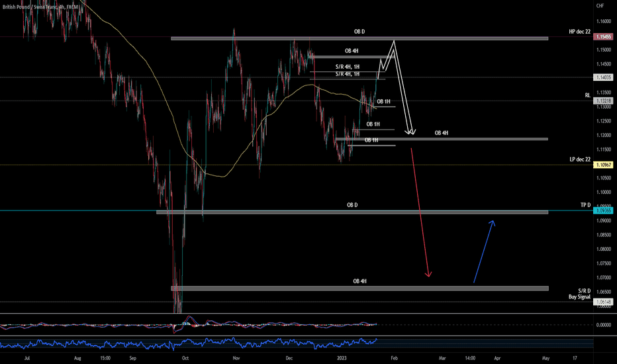The width and height of the screenshot is (617, 364).
Task: Click the 15:00 time axis label
Action: [105, 358]
